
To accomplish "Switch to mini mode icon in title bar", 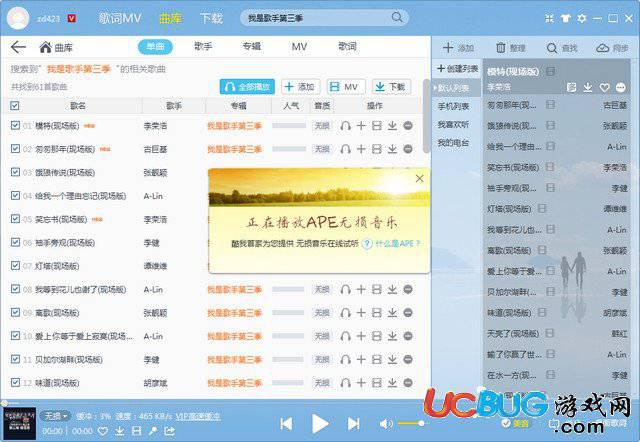I will pyautogui.click(x=549, y=18).
